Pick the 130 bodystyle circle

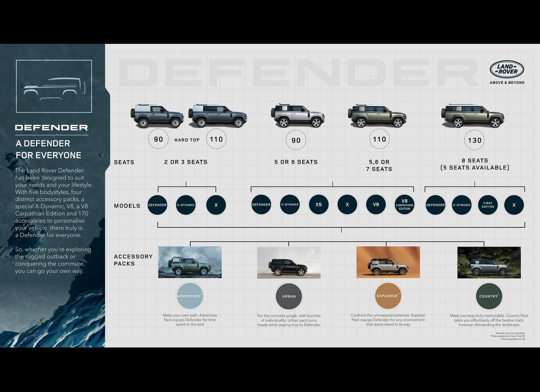coord(475,140)
